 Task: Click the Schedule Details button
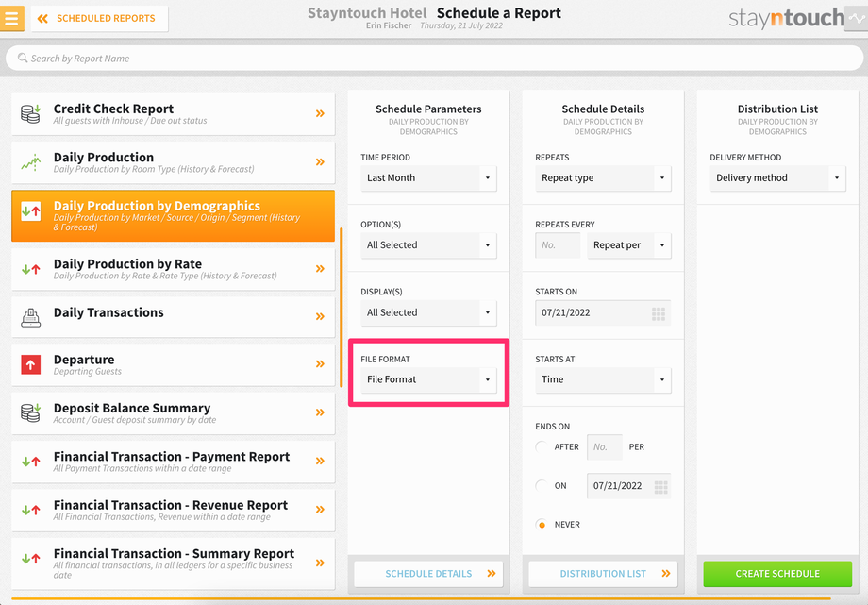428,574
